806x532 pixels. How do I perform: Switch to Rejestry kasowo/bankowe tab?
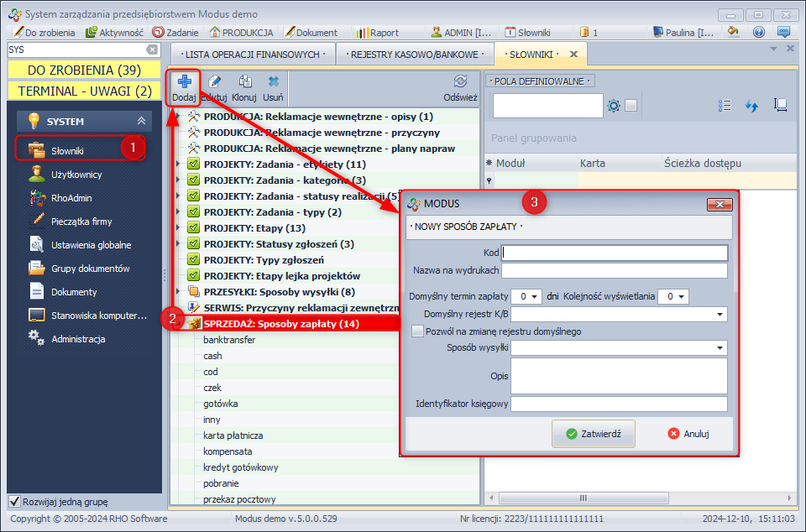click(x=414, y=55)
